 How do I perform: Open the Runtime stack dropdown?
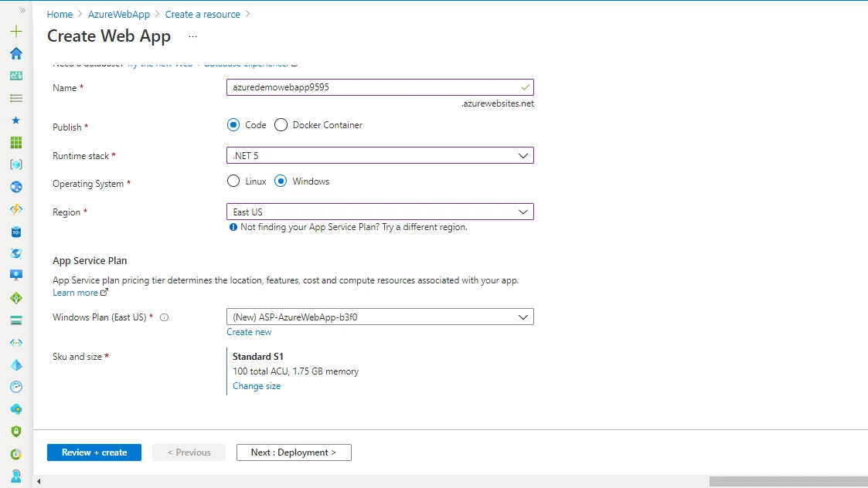(x=380, y=155)
